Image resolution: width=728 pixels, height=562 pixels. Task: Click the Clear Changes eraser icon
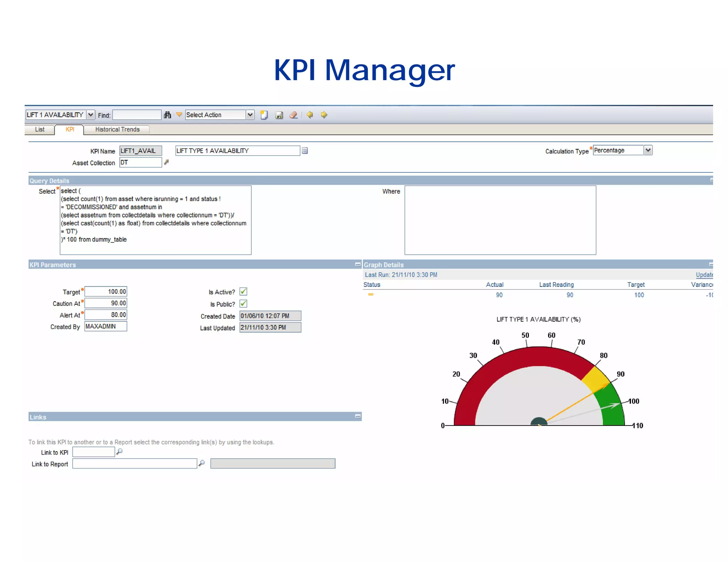click(x=294, y=115)
